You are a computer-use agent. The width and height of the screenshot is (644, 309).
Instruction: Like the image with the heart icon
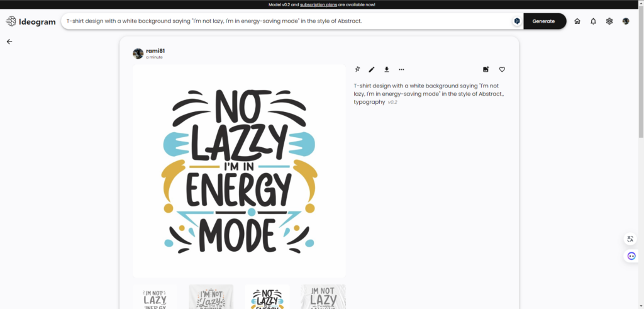coord(502,69)
